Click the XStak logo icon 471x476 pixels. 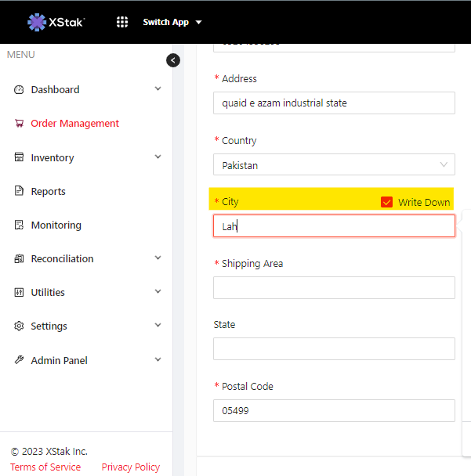tap(36, 22)
